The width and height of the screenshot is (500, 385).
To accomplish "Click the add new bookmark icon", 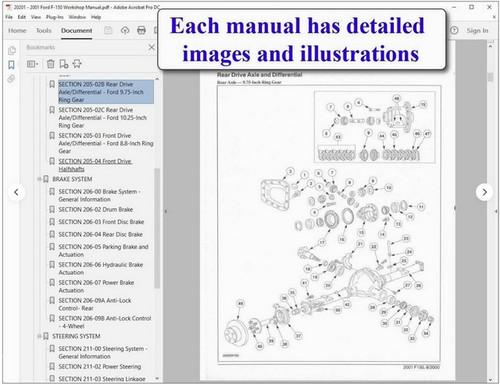I will point(64,64).
